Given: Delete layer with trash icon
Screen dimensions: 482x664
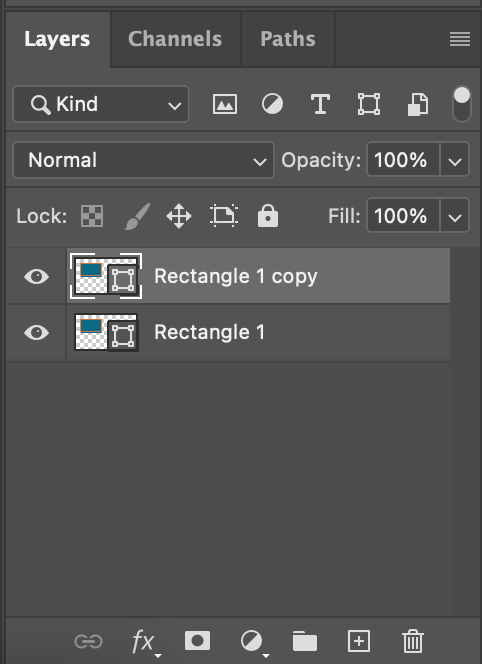Looking at the screenshot, I should [413, 641].
